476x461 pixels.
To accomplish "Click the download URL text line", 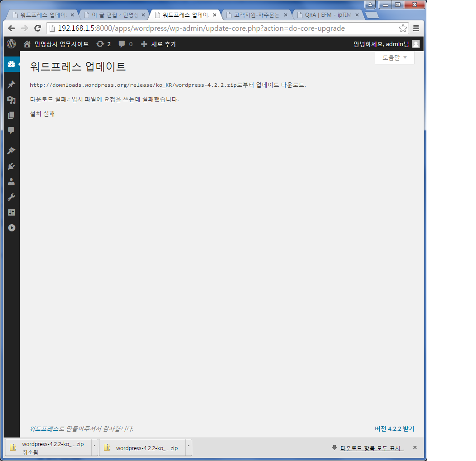I will 168,85.
